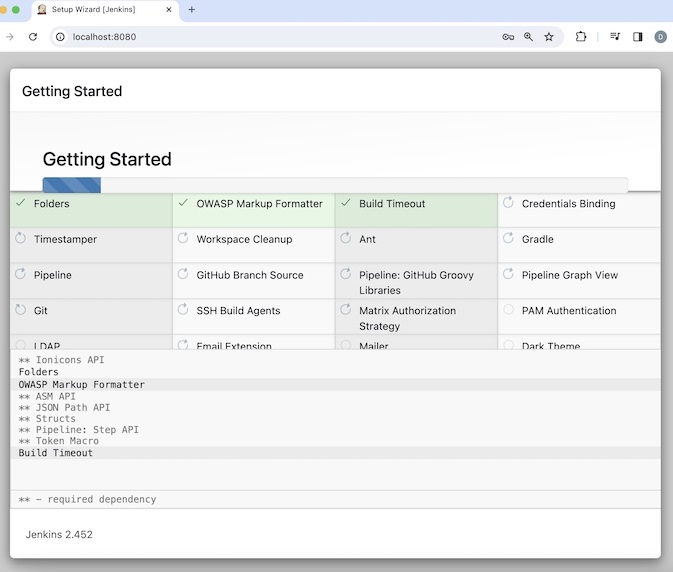Toggle the browser side panel icon
Viewport: 673px width, 572px height.
pyautogui.click(x=638, y=37)
